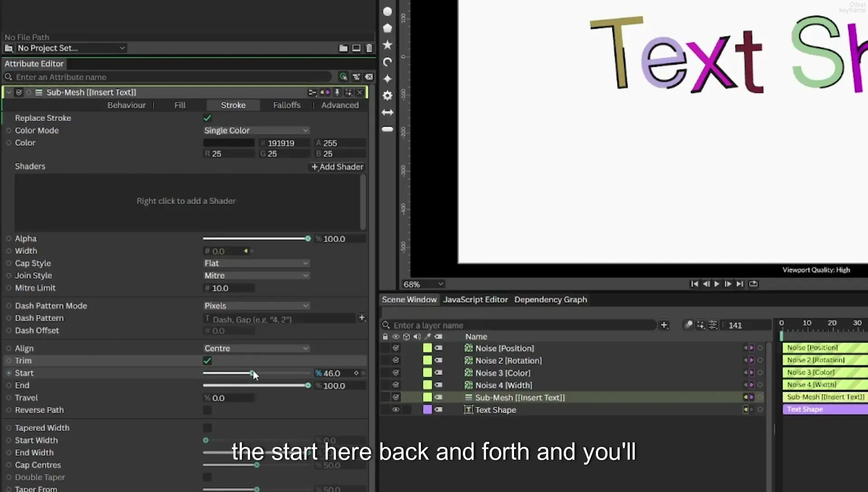Viewport: 868px width, 492px height.
Task: Select the Cog shape tool
Action: click(x=387, y=95)
